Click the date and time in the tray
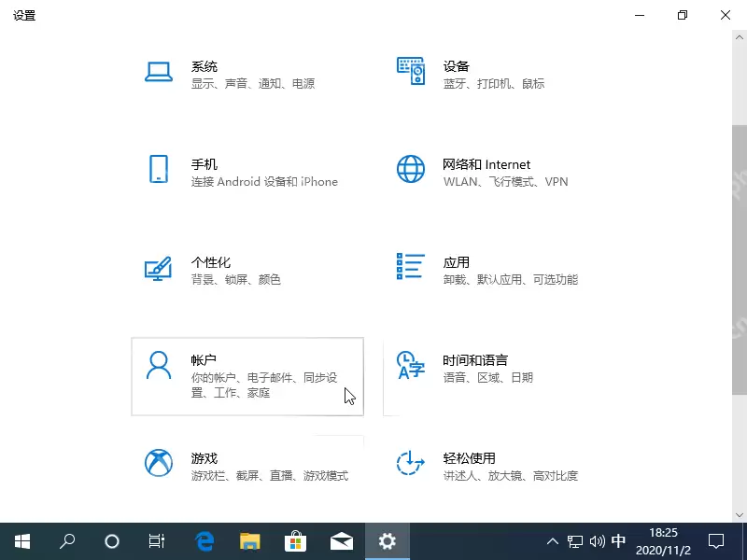This screenshot has width=747, height=560. (x=662, y=540)
